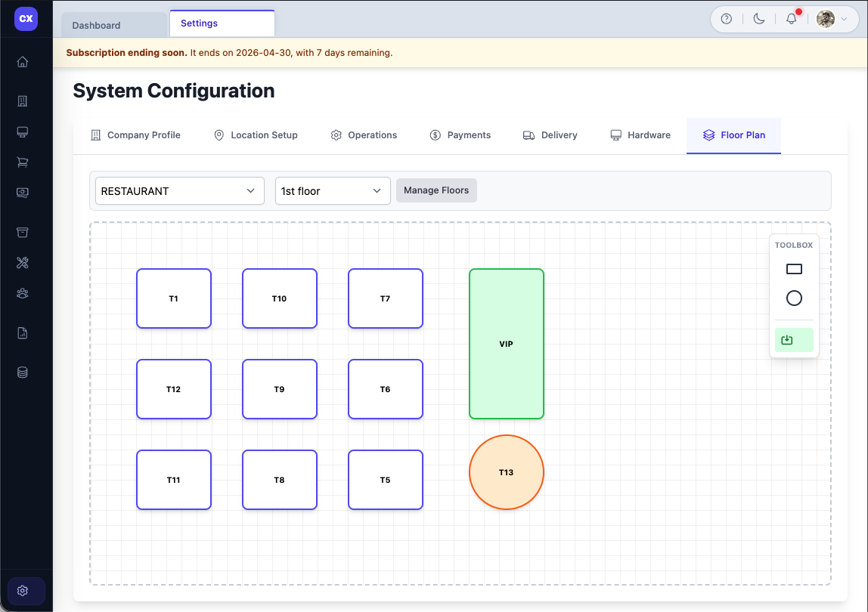Viewport: 868px width, 612px height.
Task: Open the people group icon in sidebar
Action: coord(23,293)
